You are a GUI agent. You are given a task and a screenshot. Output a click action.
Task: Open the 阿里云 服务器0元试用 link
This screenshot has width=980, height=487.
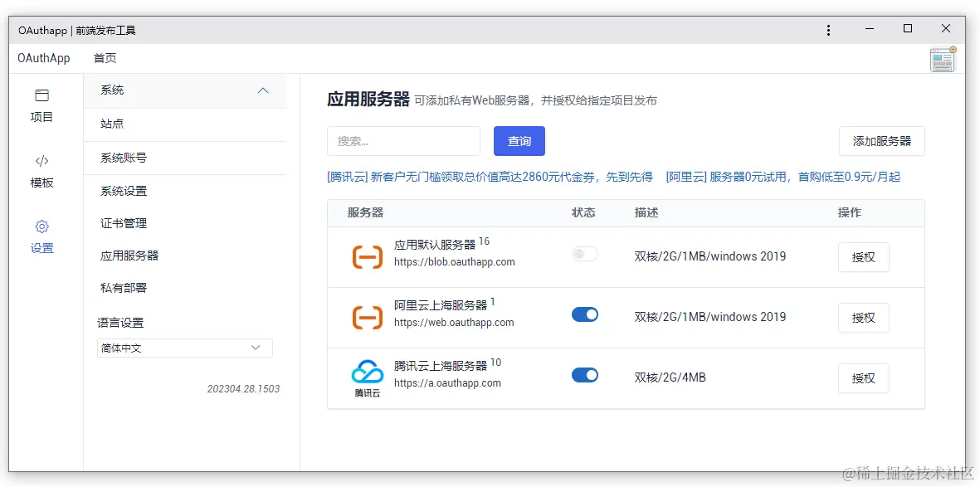[x=783, y=177]
